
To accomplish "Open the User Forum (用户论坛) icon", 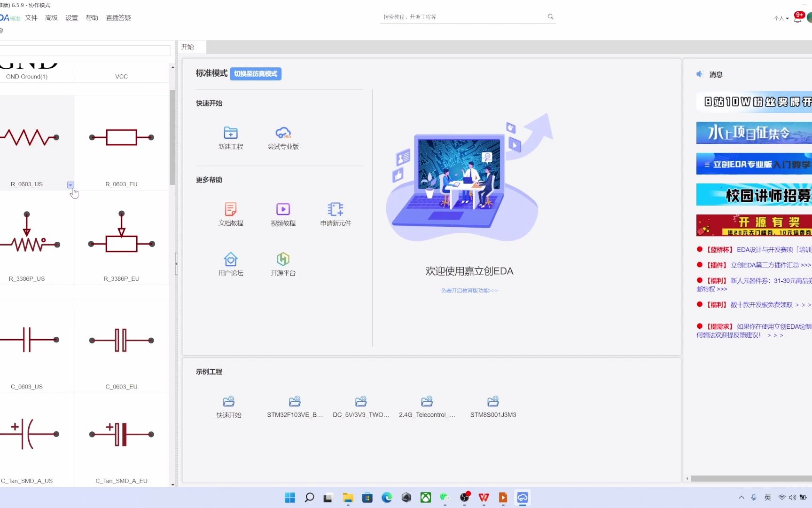I will (x=231, y=259).
